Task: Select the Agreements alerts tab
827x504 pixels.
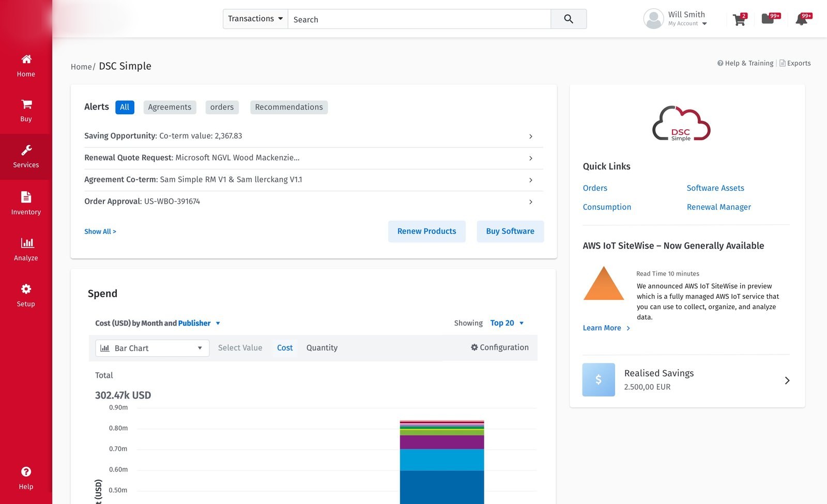Action: click(x=170, y=107)
